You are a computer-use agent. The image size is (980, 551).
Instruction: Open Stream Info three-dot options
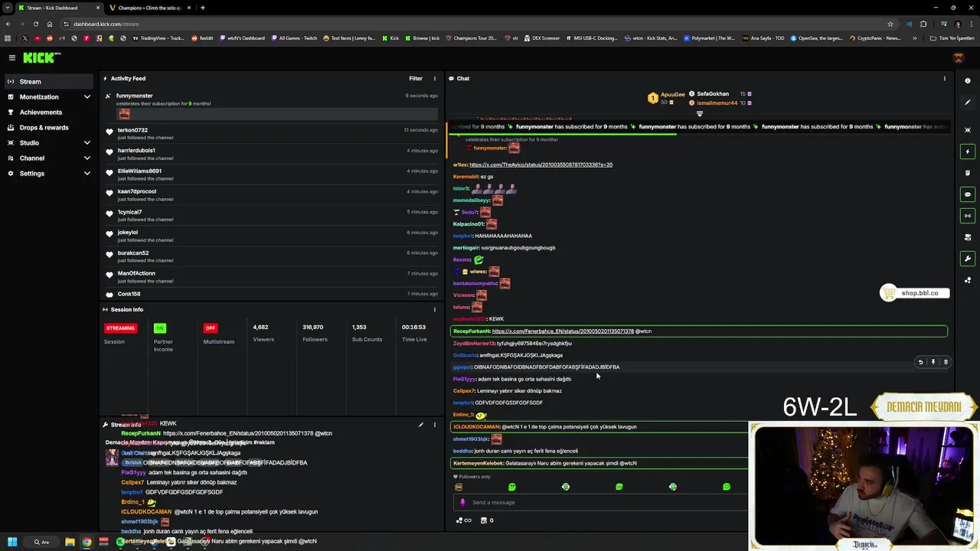(435, 425)
